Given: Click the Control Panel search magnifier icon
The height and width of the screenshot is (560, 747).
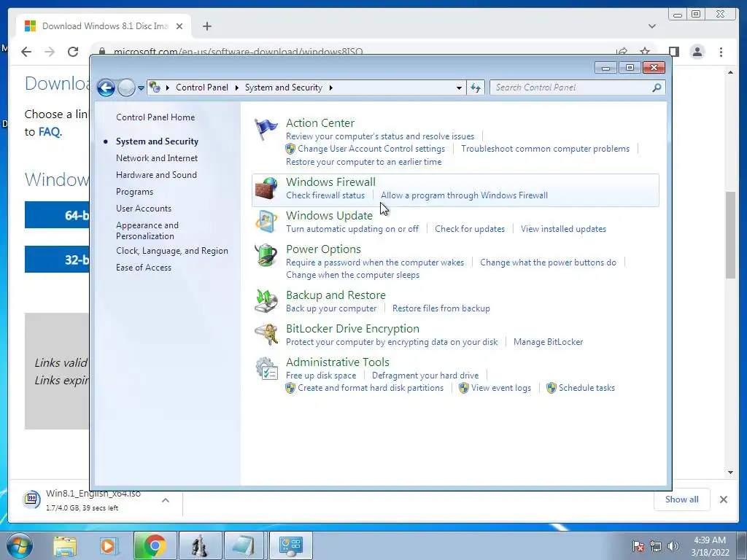Looking at the screenshot, I should click(x=657, y=87).
